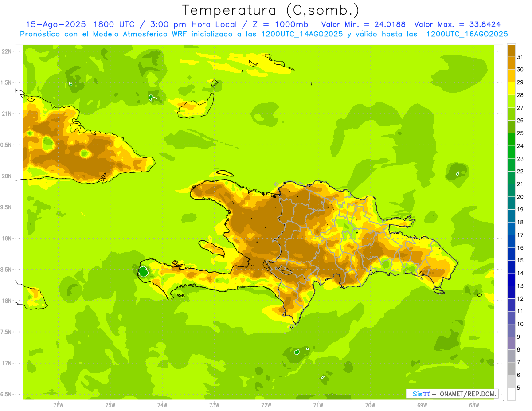Click the '17N' latitude label
Screen dimensions: 532x411
pos(7,364)
